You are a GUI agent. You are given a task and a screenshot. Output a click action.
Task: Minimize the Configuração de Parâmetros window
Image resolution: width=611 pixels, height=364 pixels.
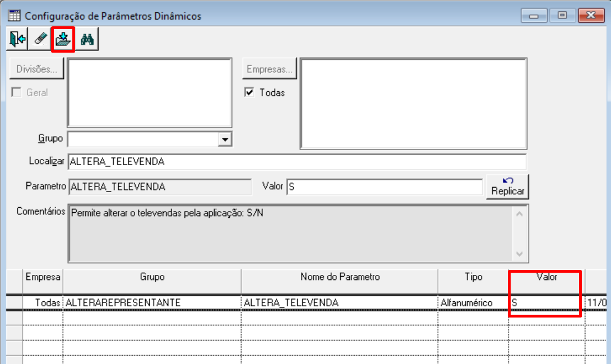tap(534, 16)
